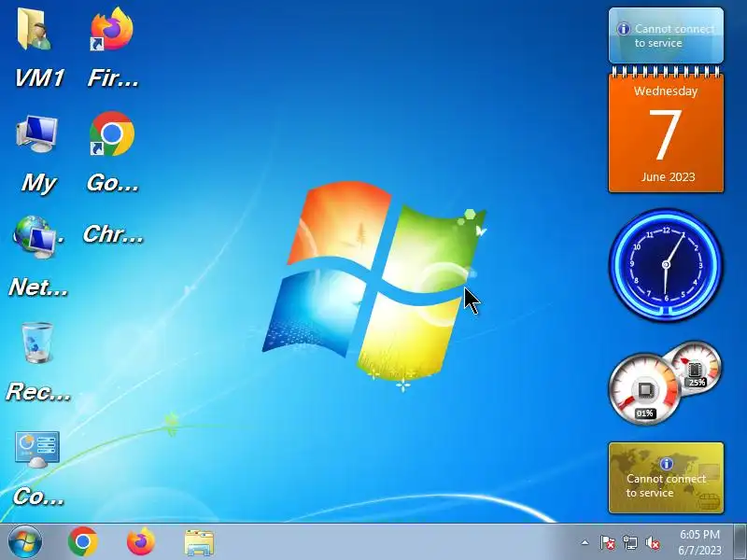Click June 2023 text on calendar gadget

click(668, 176)
